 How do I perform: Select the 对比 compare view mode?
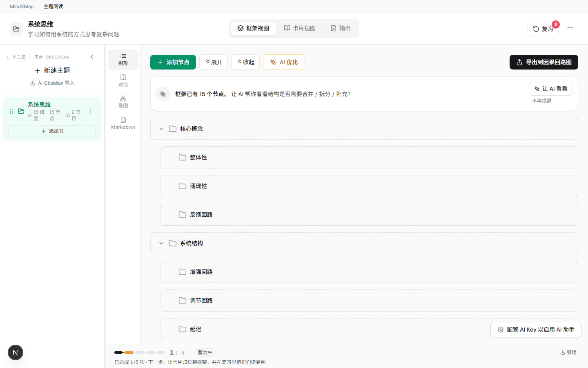[123, 81]
